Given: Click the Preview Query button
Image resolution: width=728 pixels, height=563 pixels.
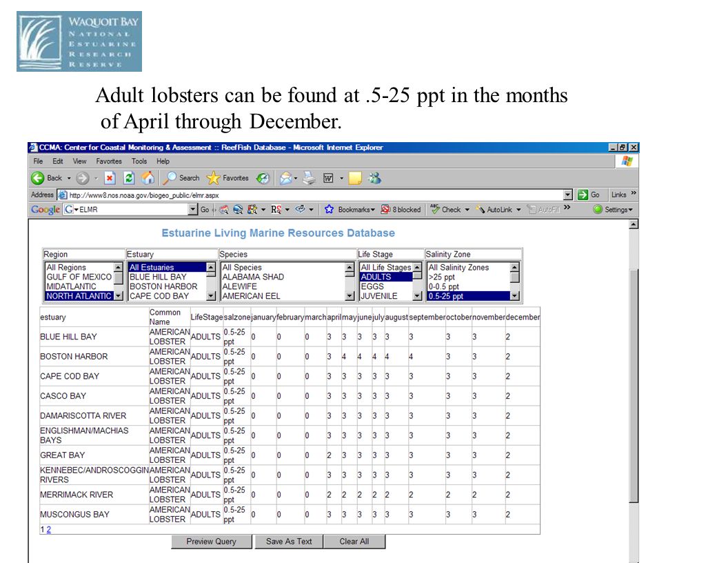Looking at the screenshot, I should click(x=211, y=542).
